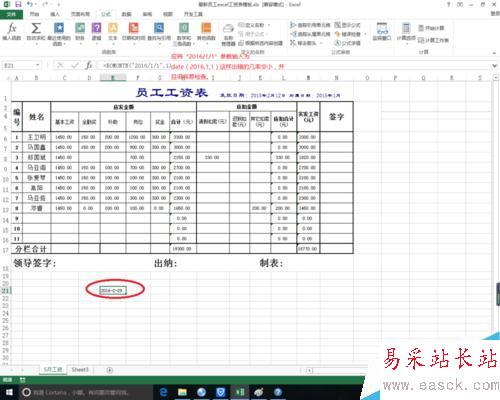Screen dimensions: 500x400
Task: Switch to the View (视图) ribbon tab
Action: pos(168,14)
